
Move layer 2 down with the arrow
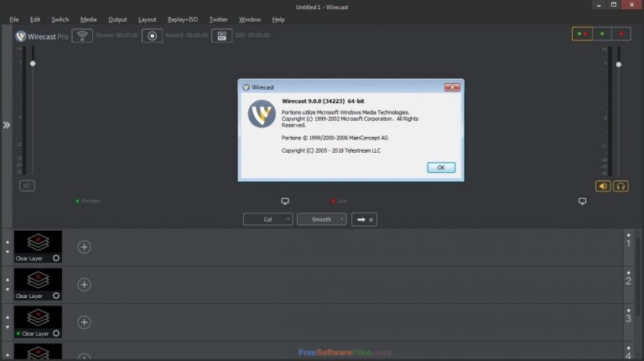pos(8,290)
